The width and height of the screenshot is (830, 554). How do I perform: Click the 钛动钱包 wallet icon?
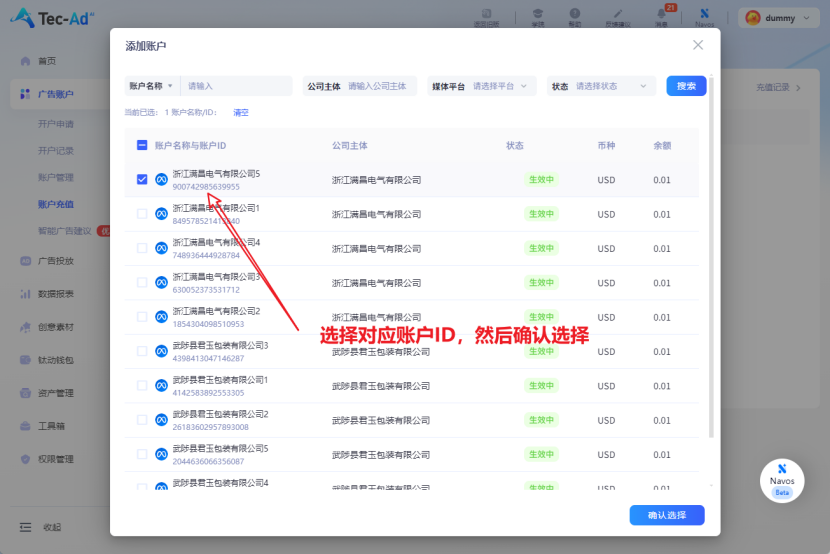click(x=25, y=360)
